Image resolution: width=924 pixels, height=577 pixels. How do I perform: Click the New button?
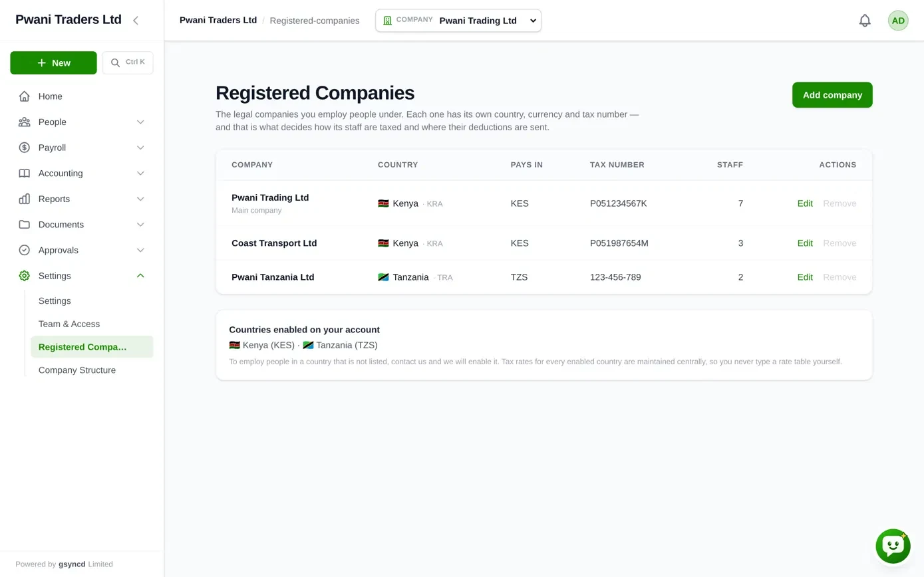coord(53,62)
